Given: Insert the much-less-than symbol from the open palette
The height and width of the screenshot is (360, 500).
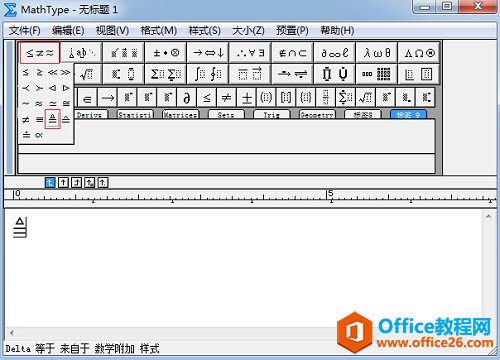Looking at the screenshot, I should coord(52,72).
